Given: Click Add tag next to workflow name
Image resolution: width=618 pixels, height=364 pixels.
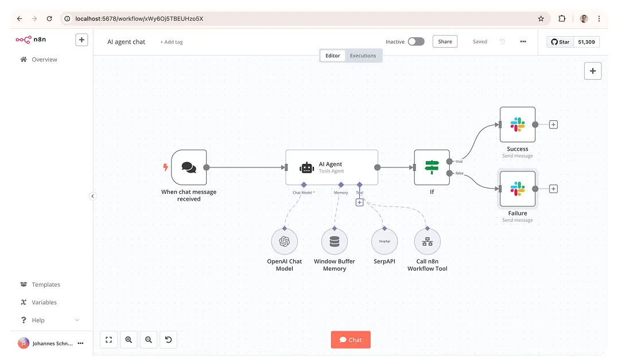Looking at the screenshot, I should [x=172, y=42].
